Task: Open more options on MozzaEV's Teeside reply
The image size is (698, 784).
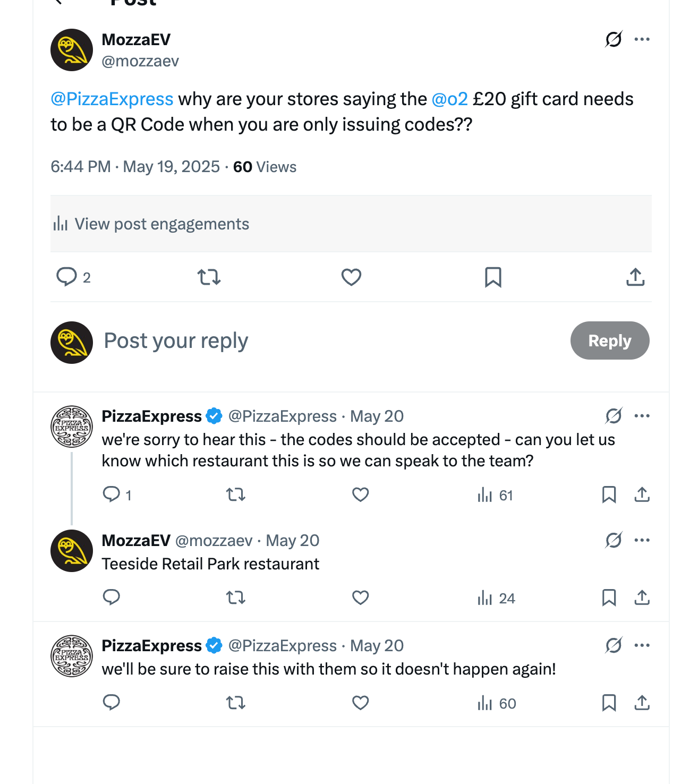Action: coord(643,539)
